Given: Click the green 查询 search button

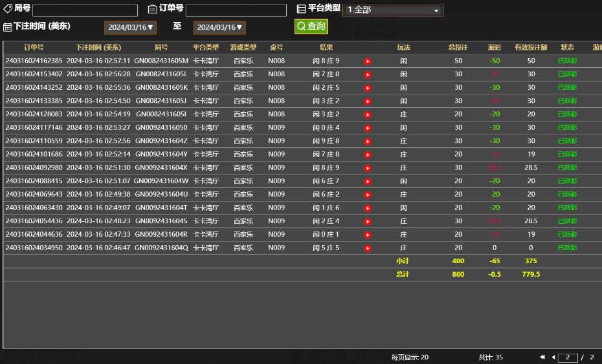Looking at the screenshot, I should coord(311,27).
